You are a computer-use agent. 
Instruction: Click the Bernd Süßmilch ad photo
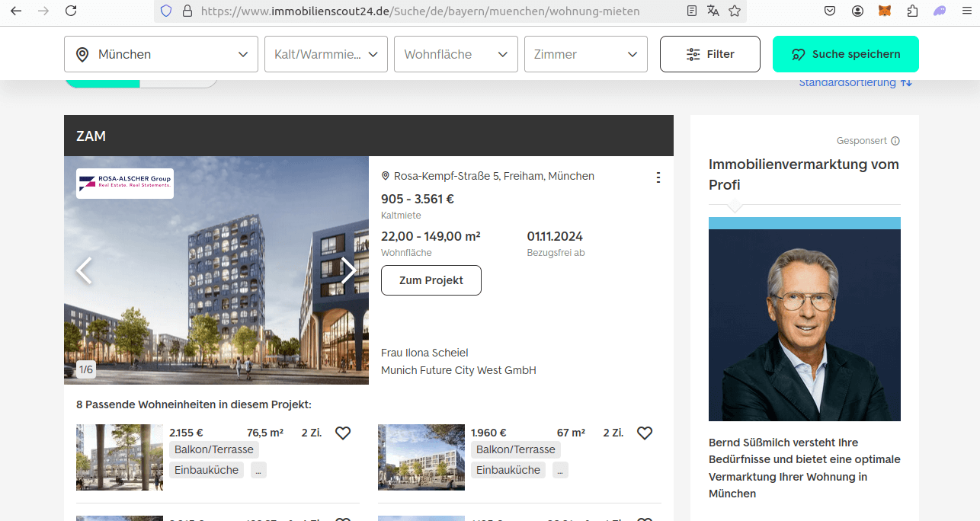click(x=805, y=319)
